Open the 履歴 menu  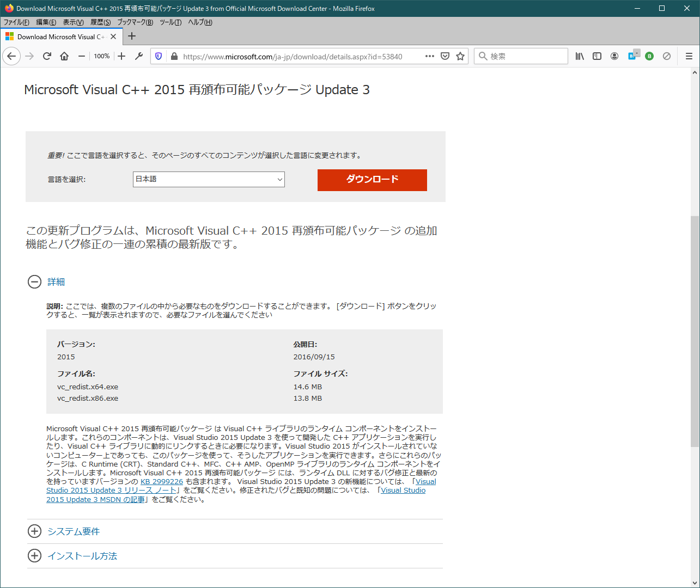coord(100,22)
